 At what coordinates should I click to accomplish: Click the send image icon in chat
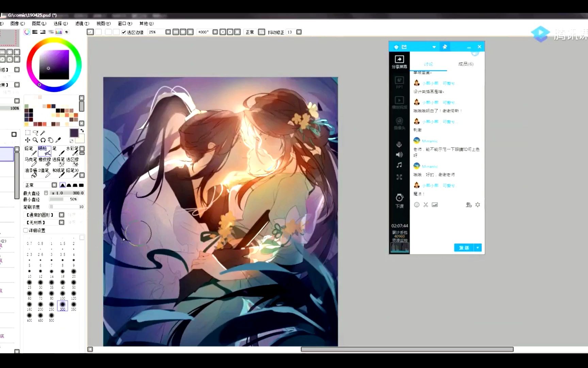pos(435,205)
